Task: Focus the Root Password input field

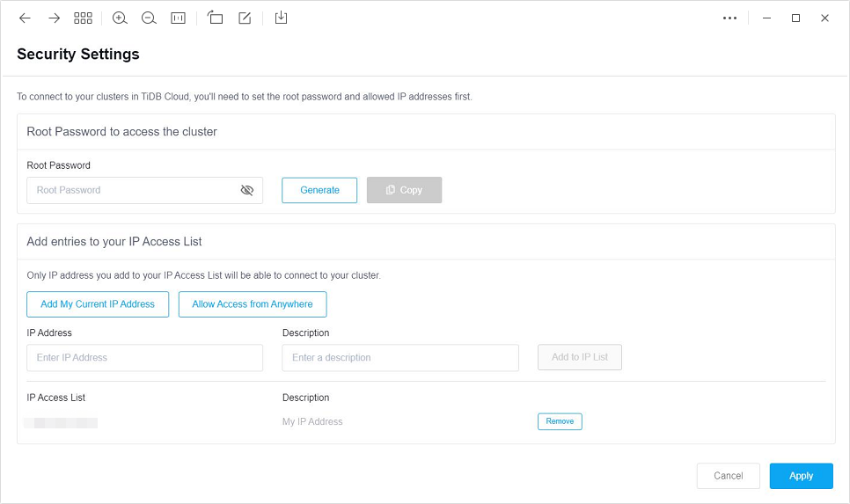Action: [x=132, y=190]
